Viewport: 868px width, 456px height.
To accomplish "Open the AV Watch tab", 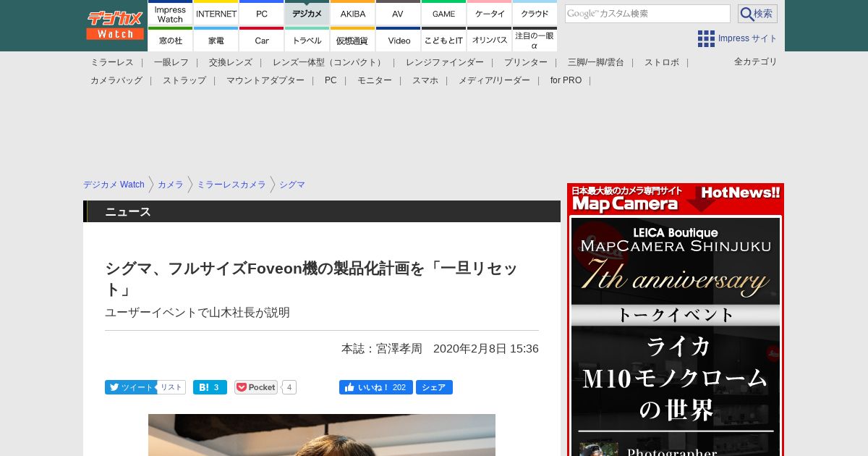I will [398, 13].
